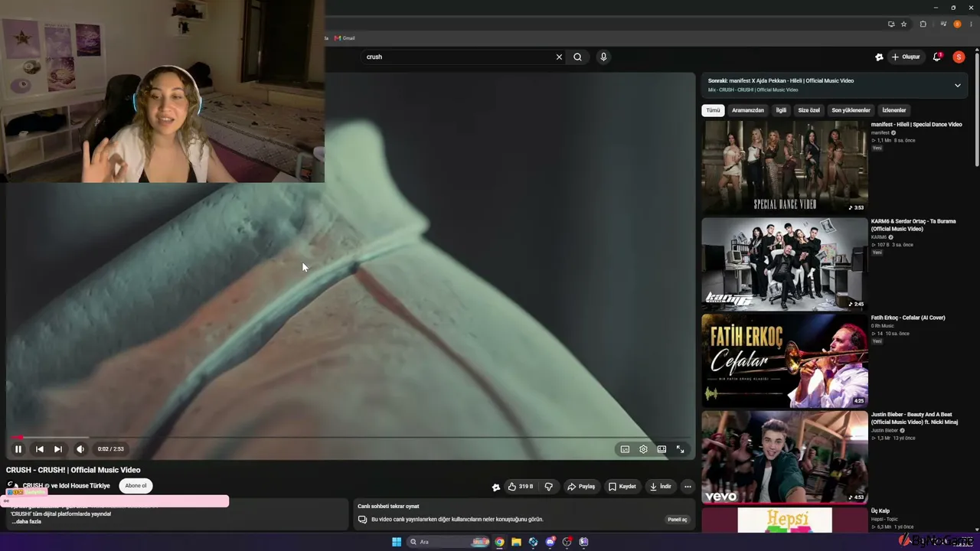Enter fullscreen on the video player
Screen dimensions: 980x551
pos(680,449)
